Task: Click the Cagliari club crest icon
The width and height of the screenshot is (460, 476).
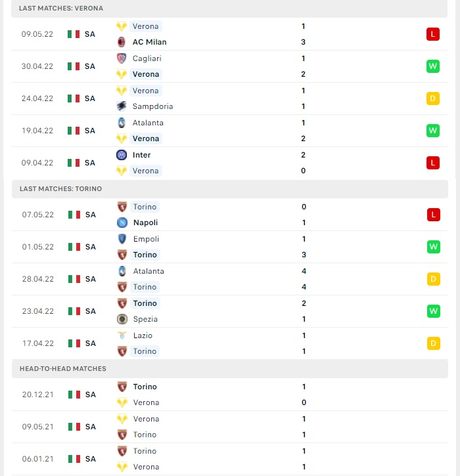Action: (x=122, y=58)
